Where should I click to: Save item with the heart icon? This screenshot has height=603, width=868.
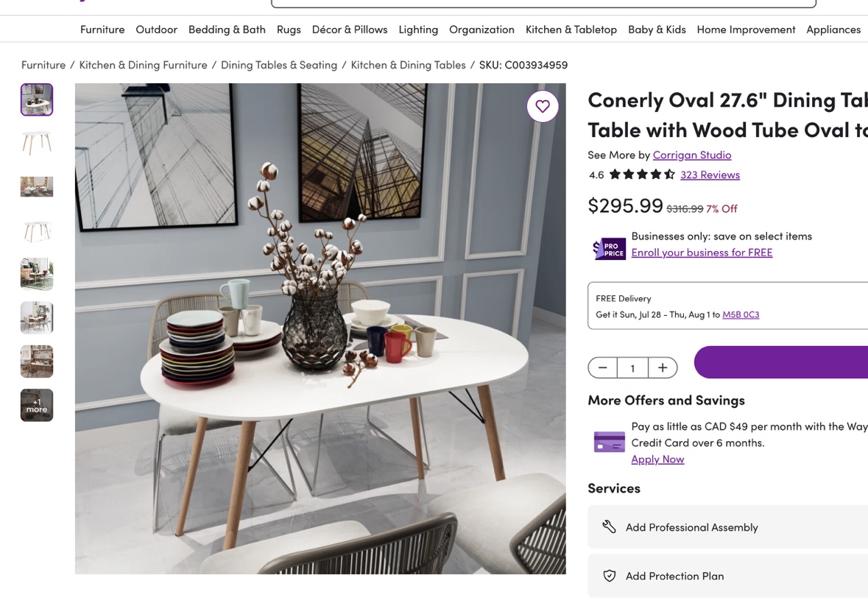click(x=542, y=106)
